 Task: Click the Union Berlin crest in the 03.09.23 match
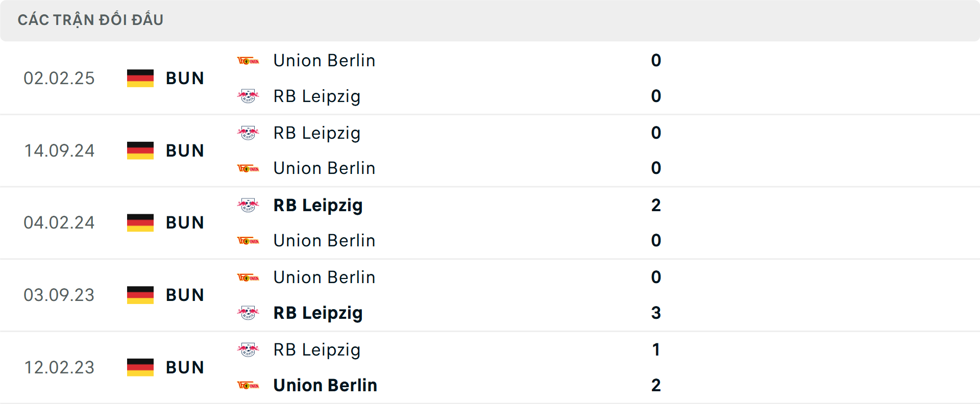[249, 277]
